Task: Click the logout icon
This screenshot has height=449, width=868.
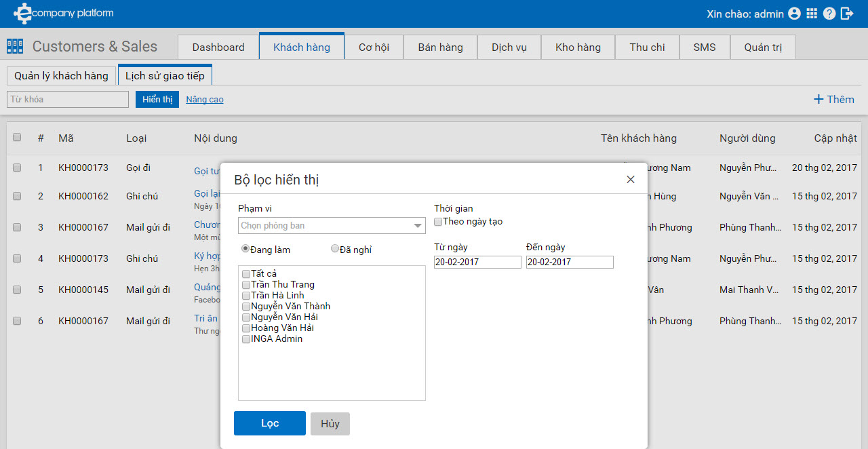Action: click(x=847, y=14)
